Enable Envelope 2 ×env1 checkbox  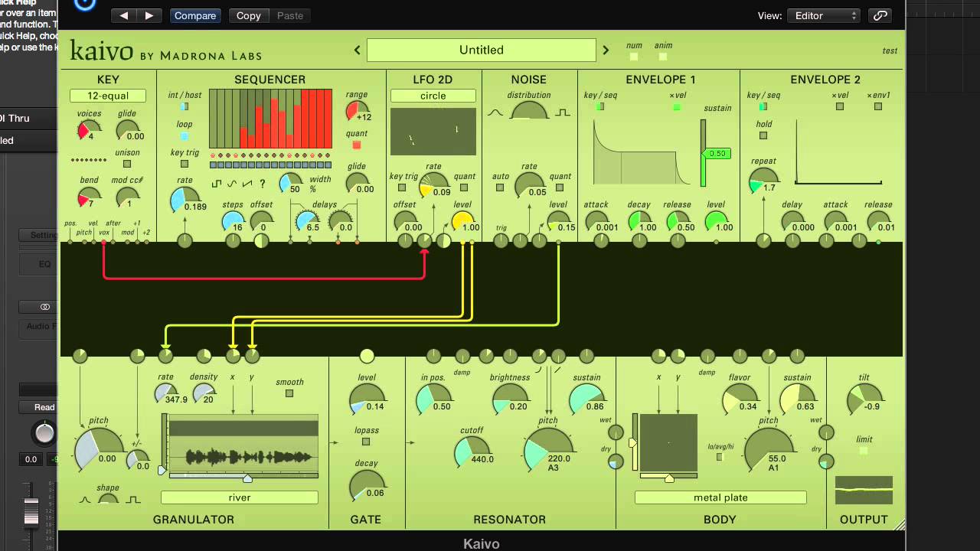pyautogui.click(x=878, y=107)
